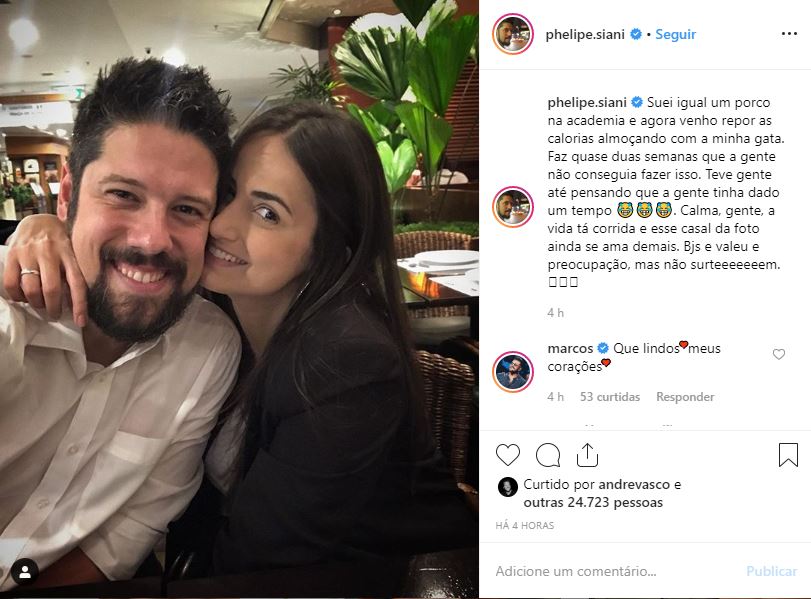The width and height of the screenshot is (811, 599).
Task: Click the Seguir follow link
Action: (675, 34)
